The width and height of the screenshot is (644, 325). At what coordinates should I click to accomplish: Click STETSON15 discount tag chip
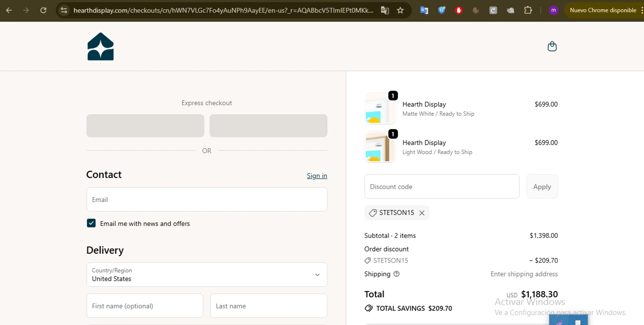point(397,213)
